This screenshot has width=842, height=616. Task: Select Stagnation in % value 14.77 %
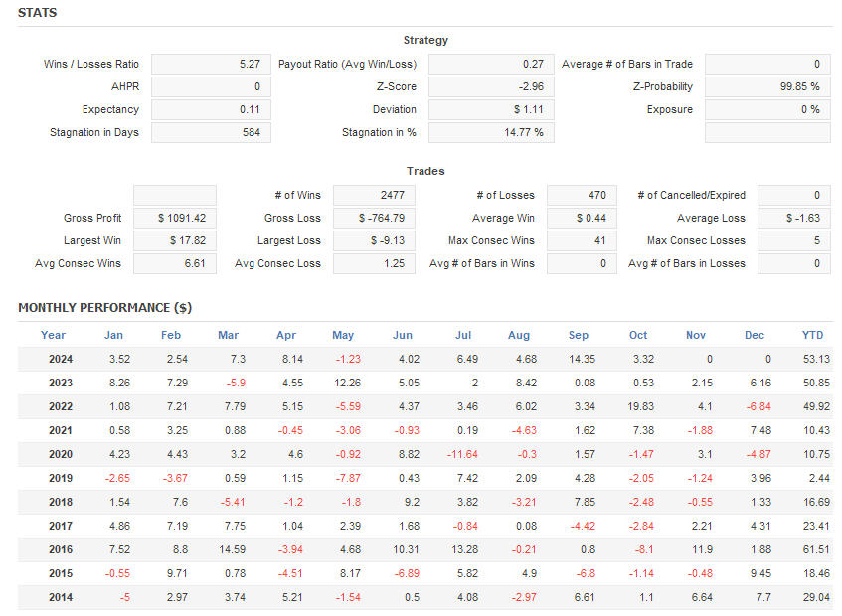click(491, 132)
